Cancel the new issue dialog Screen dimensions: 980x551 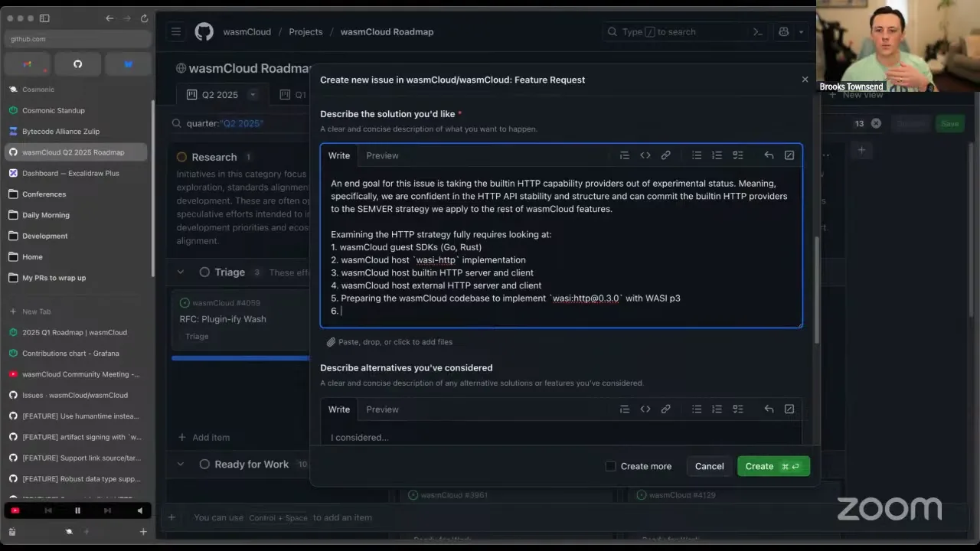709,466
